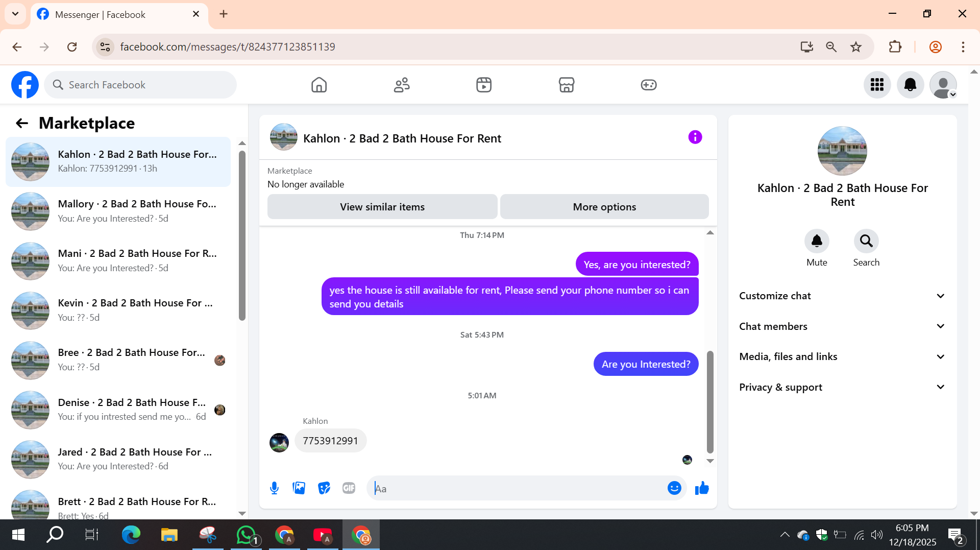Choose a GIF for the message
The height and width of the screenshot is (550, 980).
click(x=349, y=488)
